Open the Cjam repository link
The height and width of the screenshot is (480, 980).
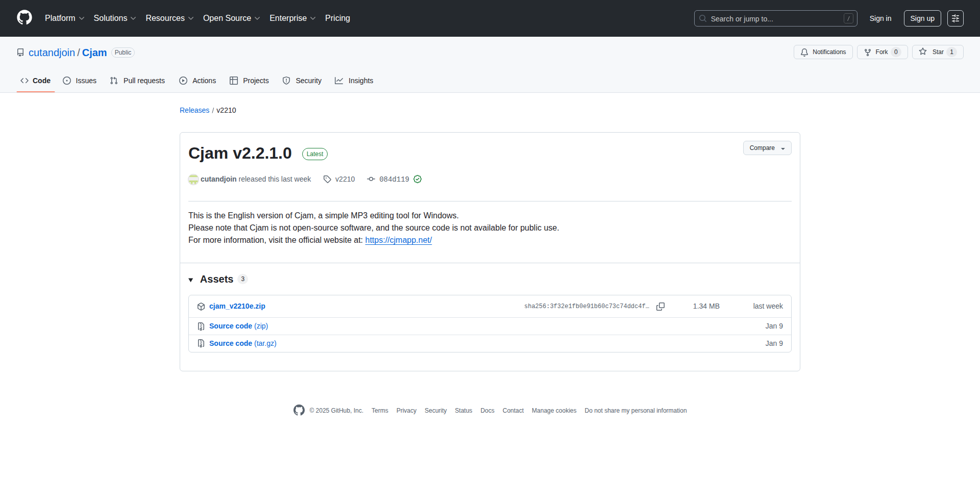94,53
